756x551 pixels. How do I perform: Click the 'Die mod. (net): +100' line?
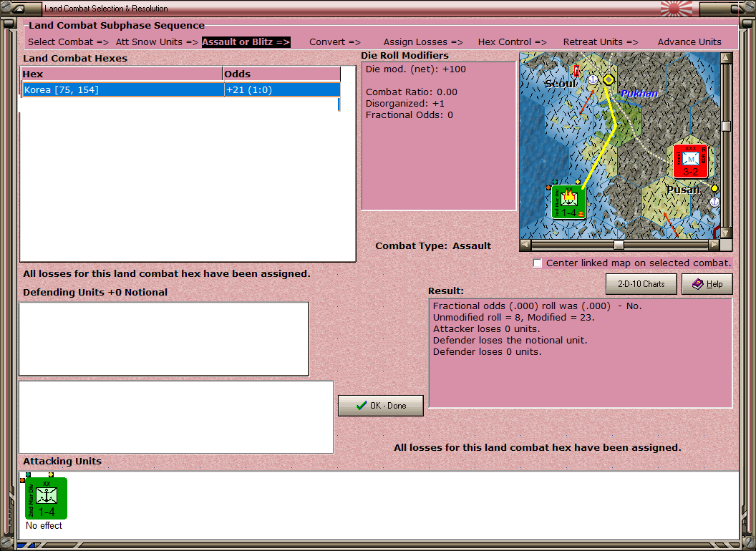[x=416, y=69]
